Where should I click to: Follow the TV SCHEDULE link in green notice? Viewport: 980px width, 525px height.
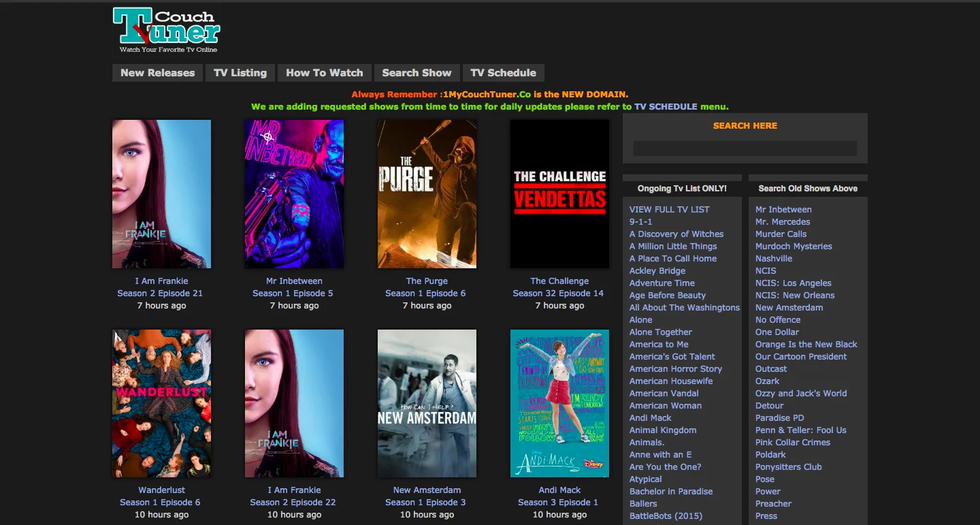[x=666, y=106]
